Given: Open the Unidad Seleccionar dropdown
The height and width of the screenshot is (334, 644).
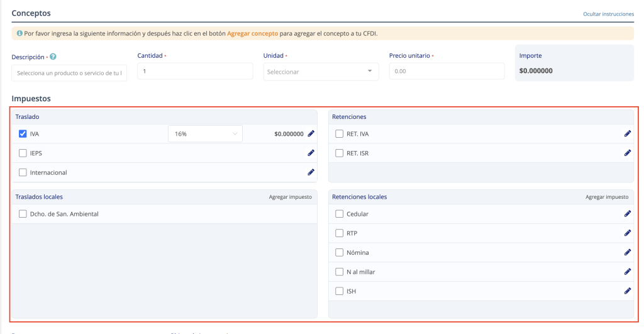Looking at the screenshot, I should pyautogui.click(x=321, y=72).
